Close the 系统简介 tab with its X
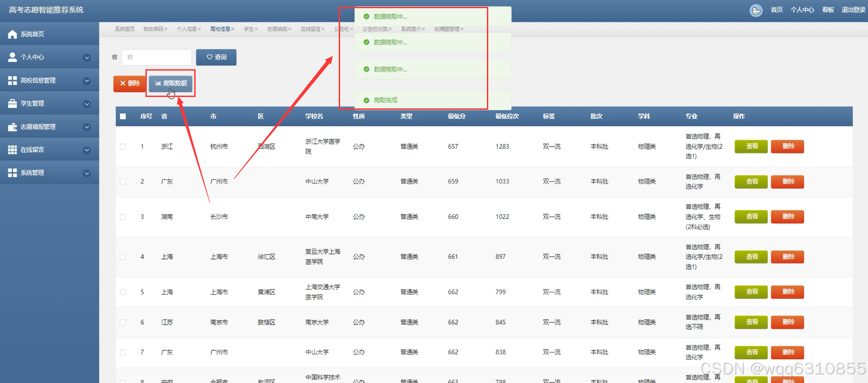The image size is (868, 383). click(424, 29)
